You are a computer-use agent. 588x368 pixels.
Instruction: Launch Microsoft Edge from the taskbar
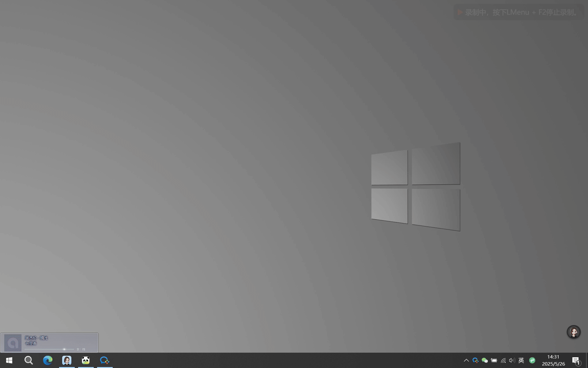pos(48,360)
